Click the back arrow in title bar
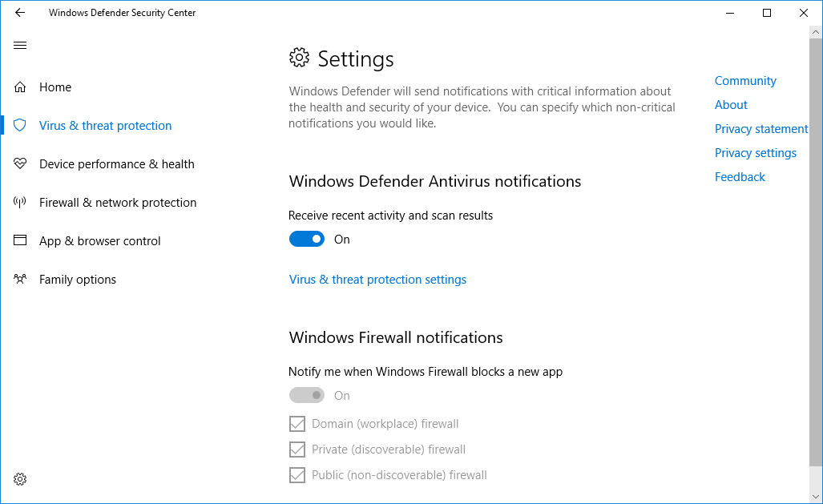The image size is (823, 504). tap(20, 13)
